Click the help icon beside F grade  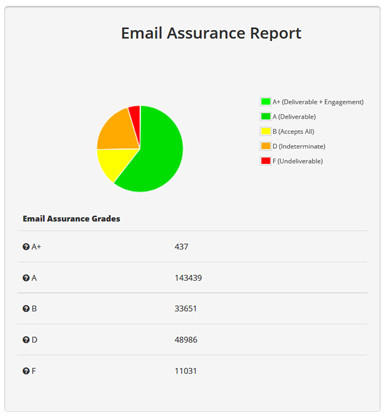26,371
